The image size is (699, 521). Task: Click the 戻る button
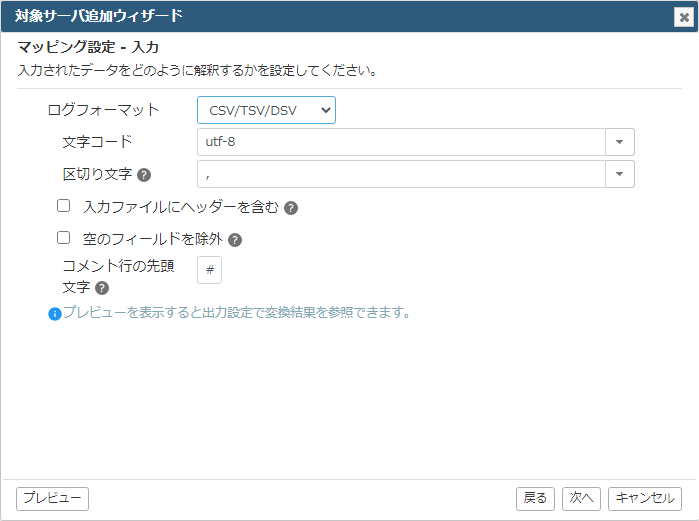coord(535,499)
